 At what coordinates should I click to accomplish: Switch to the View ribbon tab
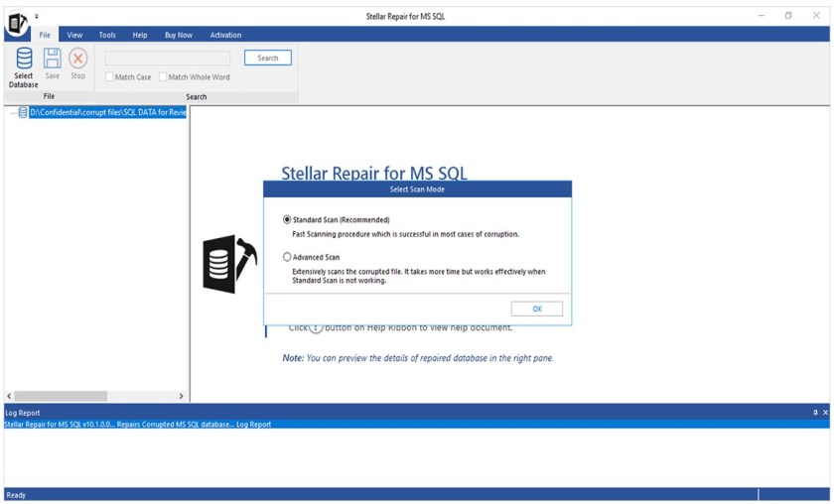[x=74, y=35]
